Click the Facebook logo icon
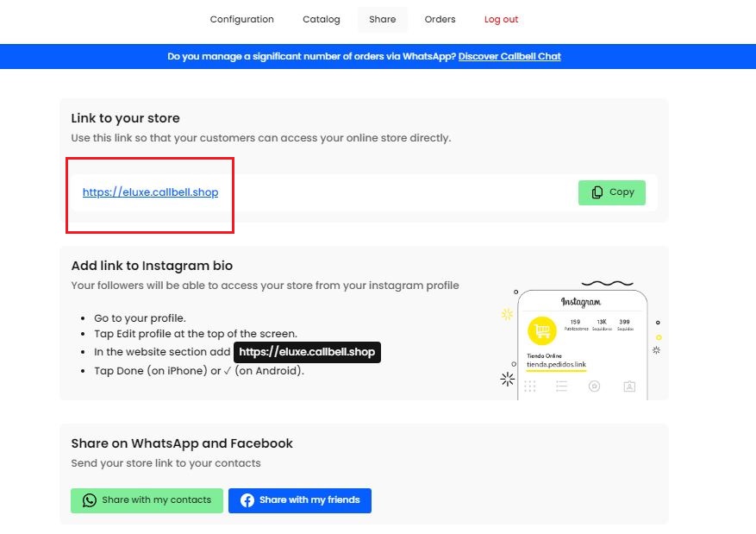Image resolution: width=756 pixels, height=534 pixels. pyautogui.click(x=247, y=500)
